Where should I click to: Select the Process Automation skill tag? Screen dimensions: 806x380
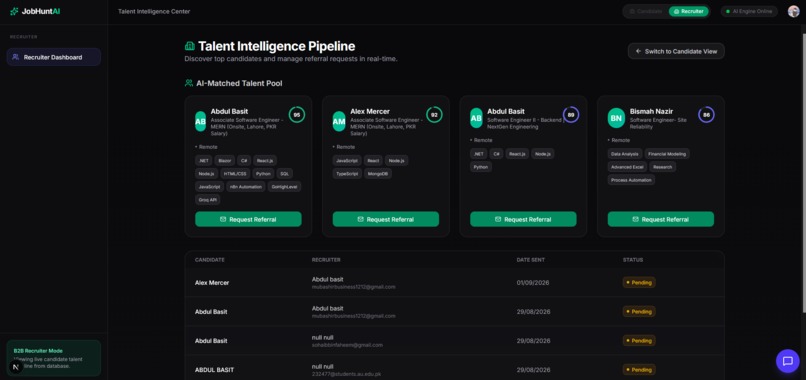coord(631,180)
